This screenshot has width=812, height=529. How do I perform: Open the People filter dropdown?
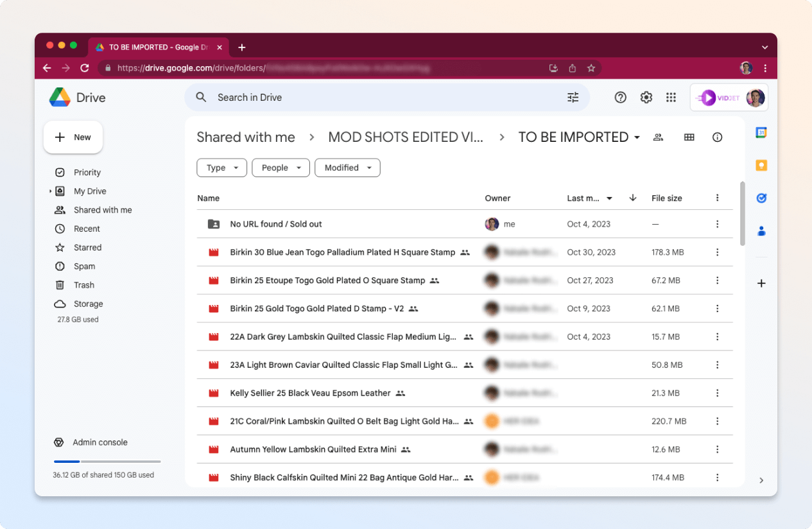(281, 168)
